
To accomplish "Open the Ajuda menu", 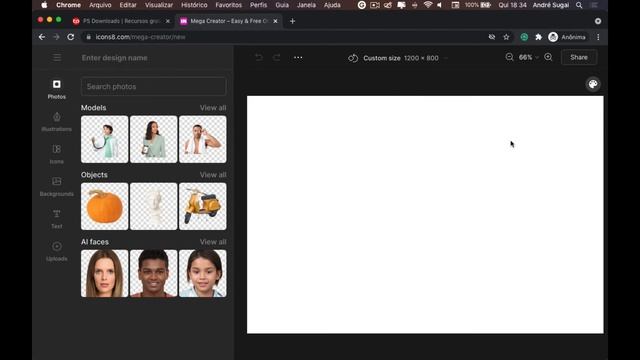I will click(332, 5).
